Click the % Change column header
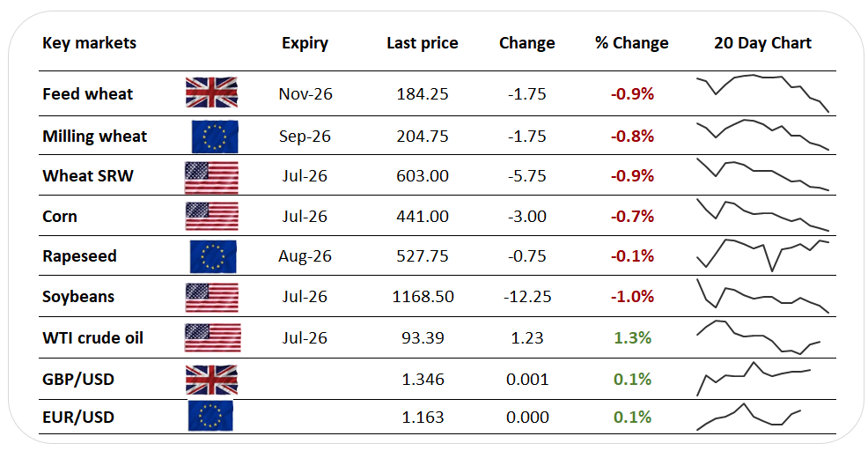868x451 pixels. click(x=631, y=43)
